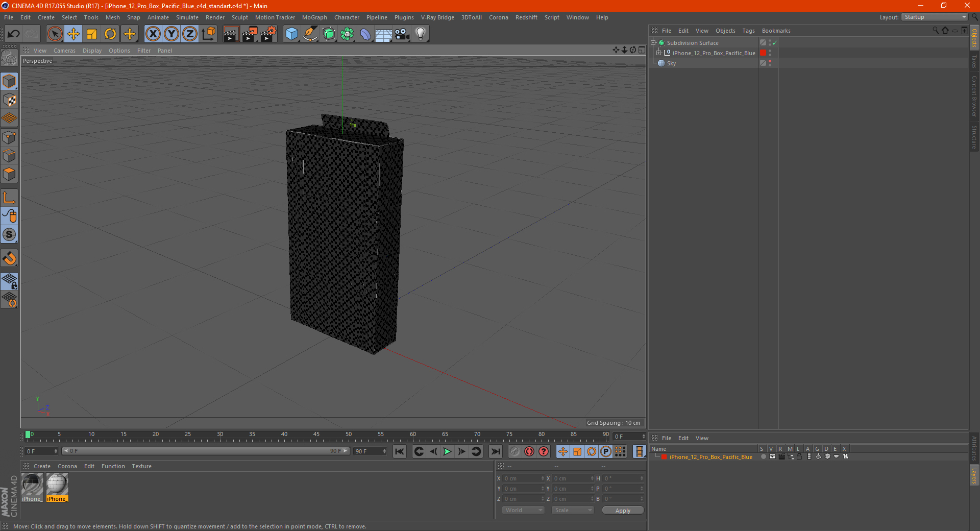This screenshot has width=980, height=531.
Task: Open the Layers side tab
Action: pos(974,476)
